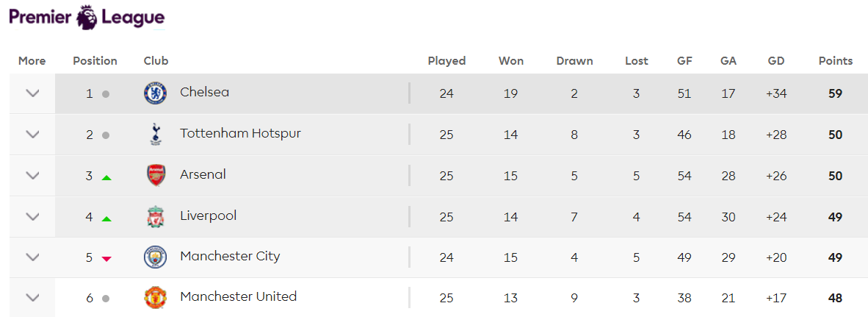868x317 pixels.
Task: Expand more info for Liverpool
Action: 32,217
